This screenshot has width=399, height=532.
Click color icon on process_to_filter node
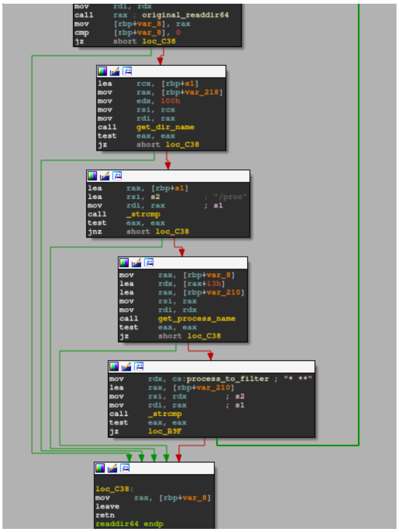tap(115, 366)
